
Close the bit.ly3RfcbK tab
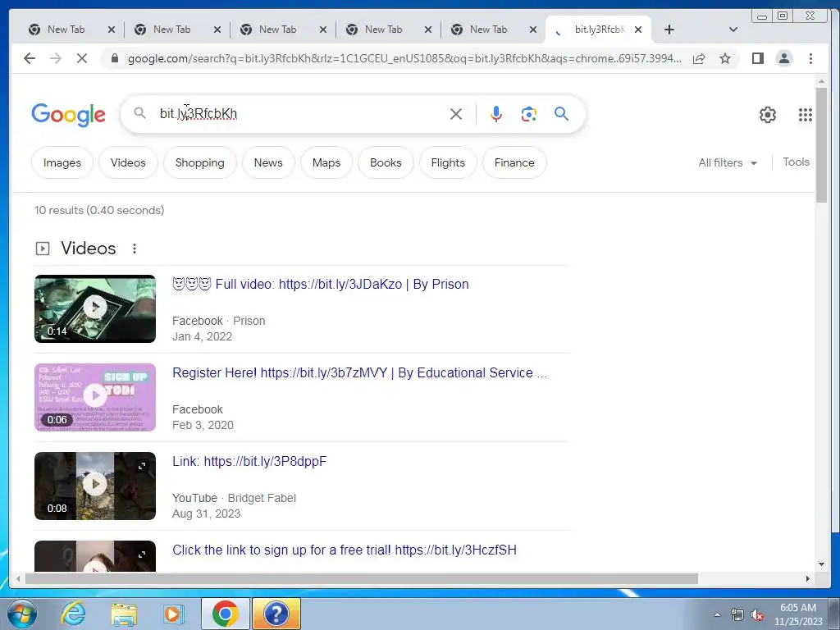638,30
